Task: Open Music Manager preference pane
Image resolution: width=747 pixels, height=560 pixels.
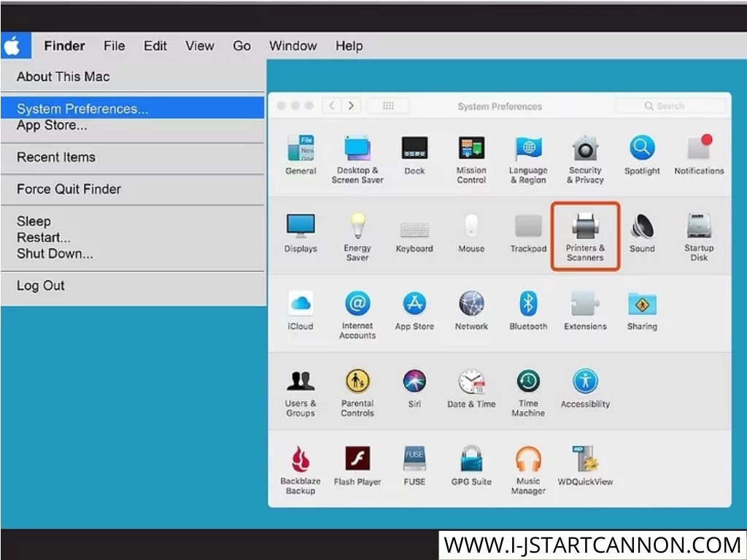Action: [528, 470]
